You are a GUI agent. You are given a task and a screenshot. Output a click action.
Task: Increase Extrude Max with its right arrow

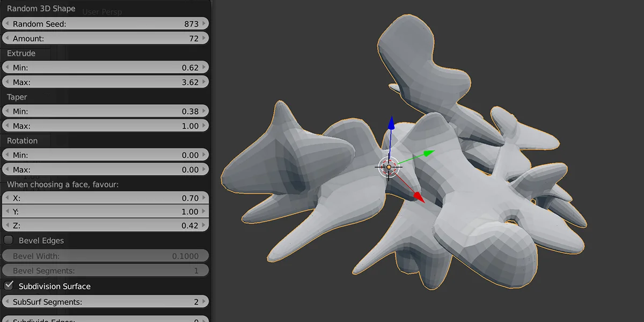205,83
